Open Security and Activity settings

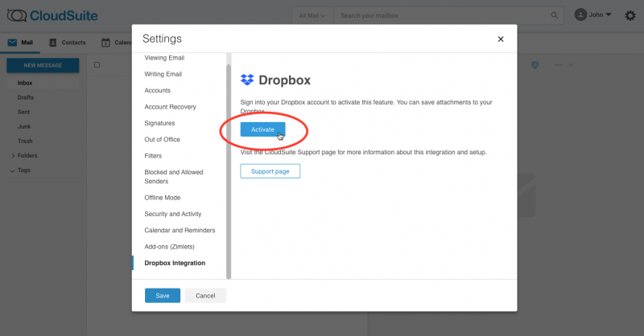[173, 214]
